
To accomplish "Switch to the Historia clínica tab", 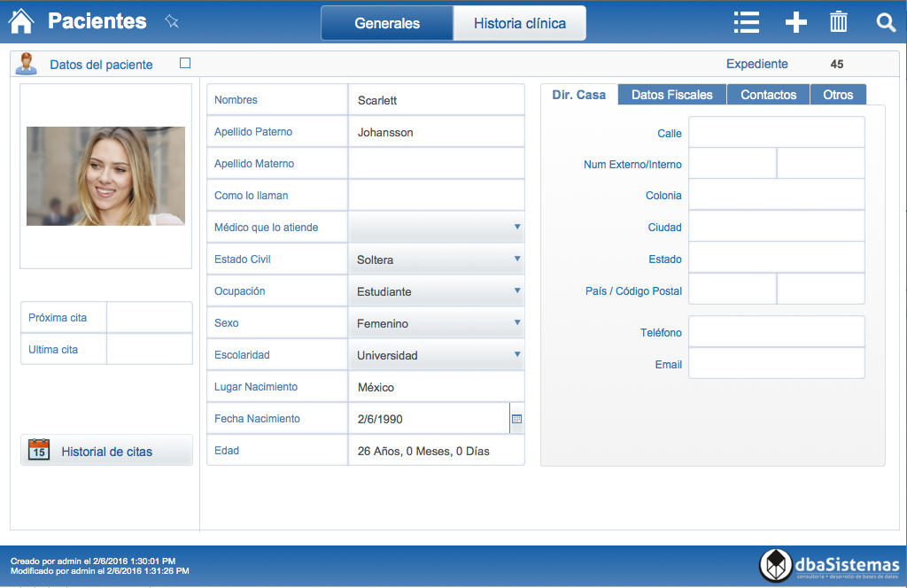I will click(520, 24).
